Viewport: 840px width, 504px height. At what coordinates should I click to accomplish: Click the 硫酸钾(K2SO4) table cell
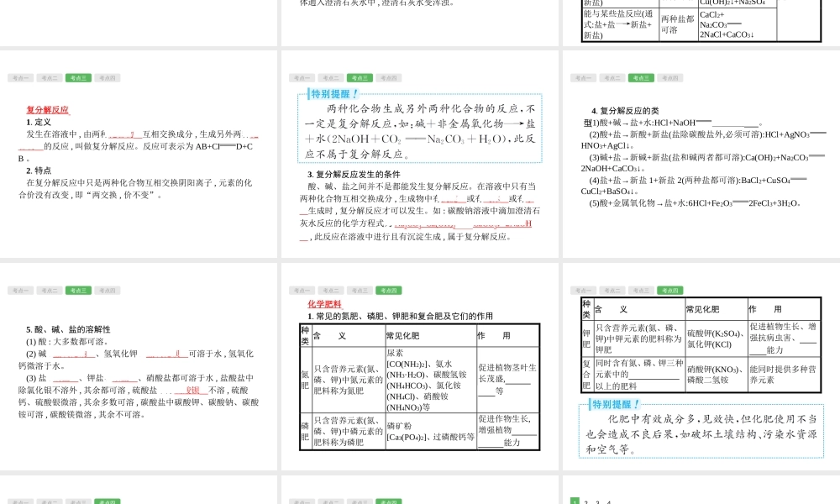tap(717, 339)
